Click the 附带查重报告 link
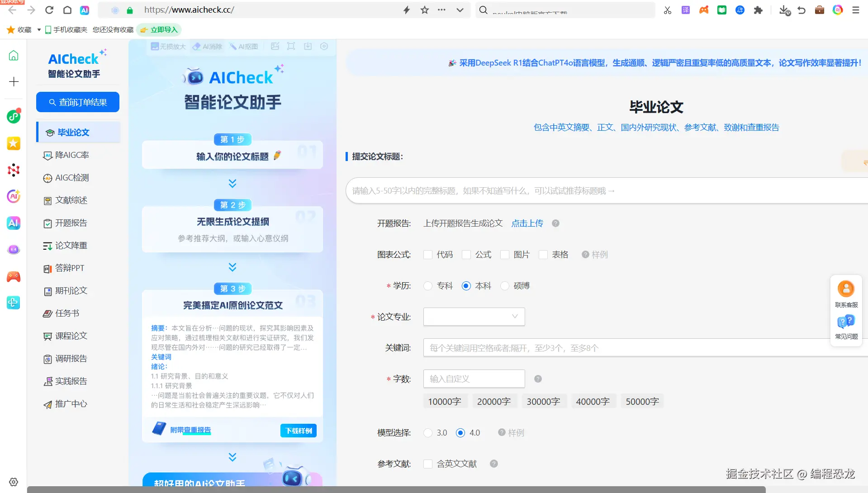868x493 pixels. [190, 430]
